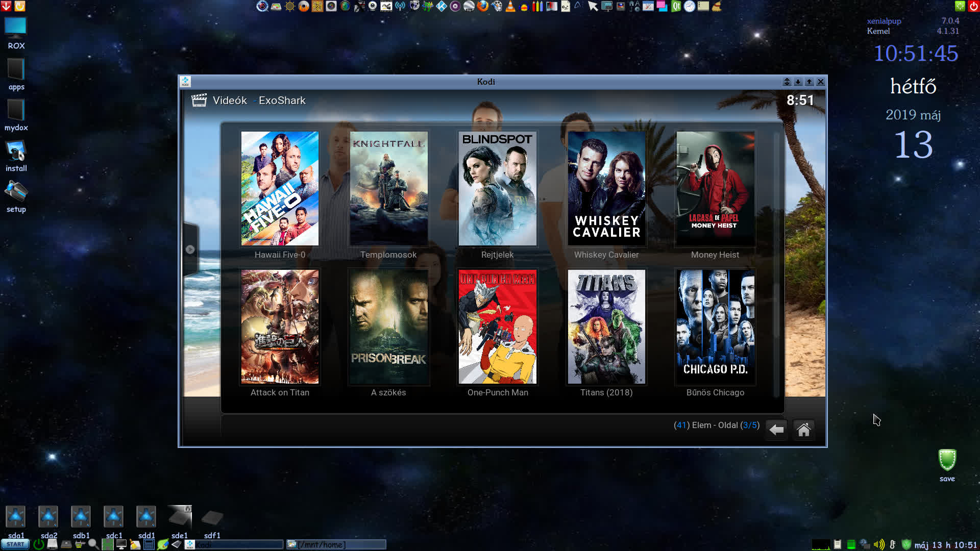Open the magnifier search icon in taskbar
Viewport: 980px width, 551px height.
click(93, 544)
